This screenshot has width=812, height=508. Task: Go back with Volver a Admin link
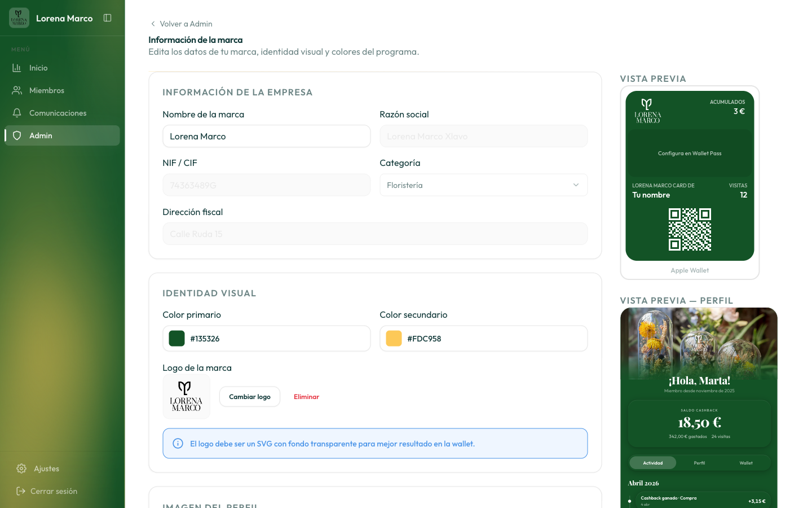coord(181,24)
